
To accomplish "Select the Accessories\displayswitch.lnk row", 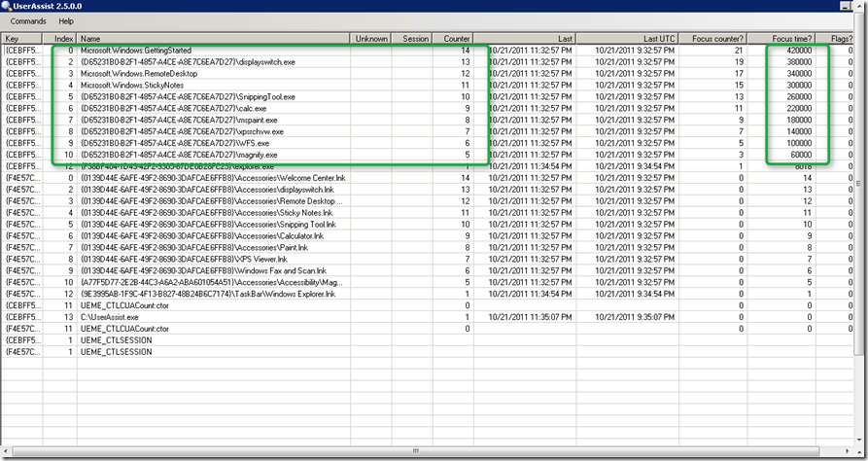I will (427, 190).
